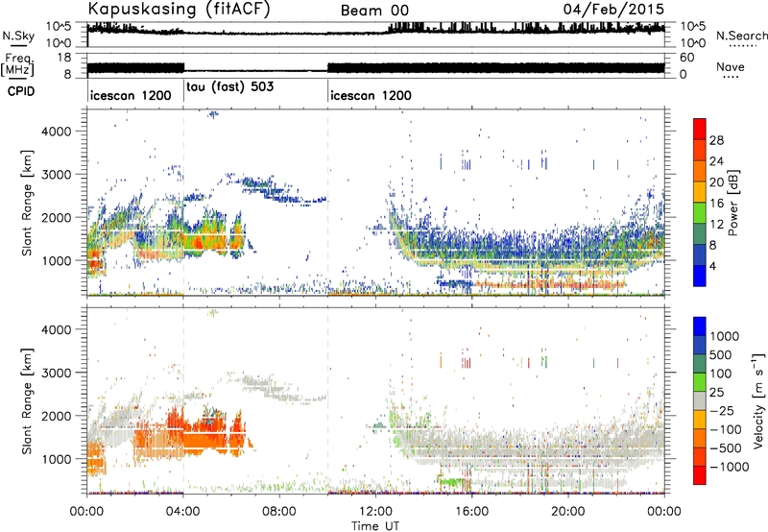768x532 pixels.
Task: Click the 'N.Search' legend label
Action: (742, 36)
